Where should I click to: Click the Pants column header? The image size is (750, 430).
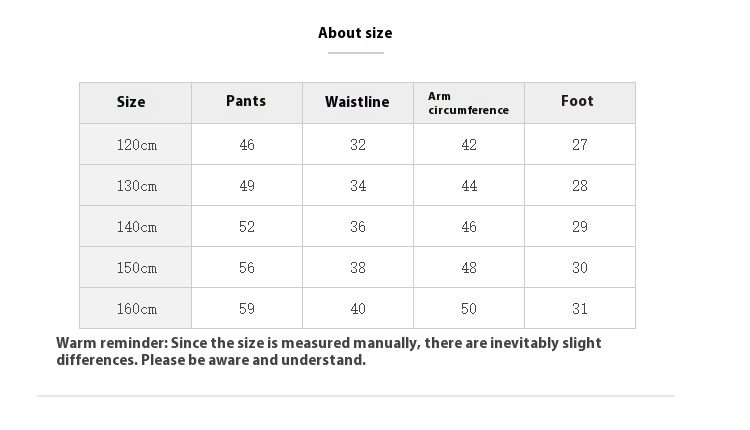(x=246, y=101)
